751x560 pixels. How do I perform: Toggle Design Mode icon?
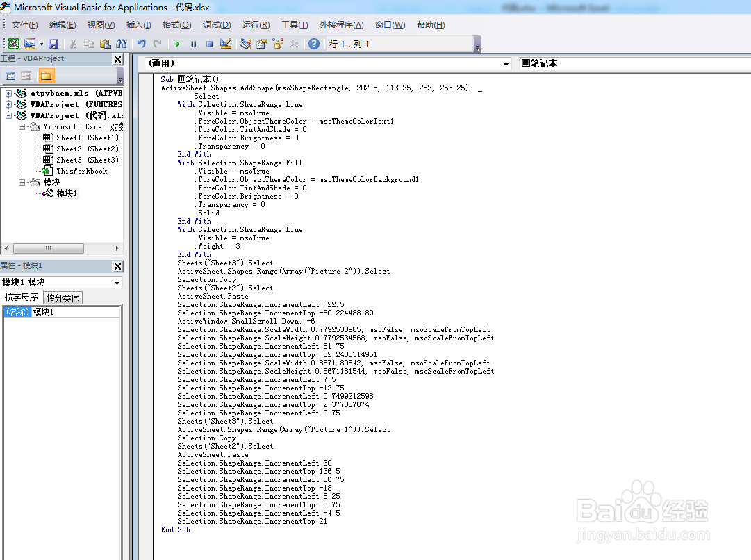226,44
